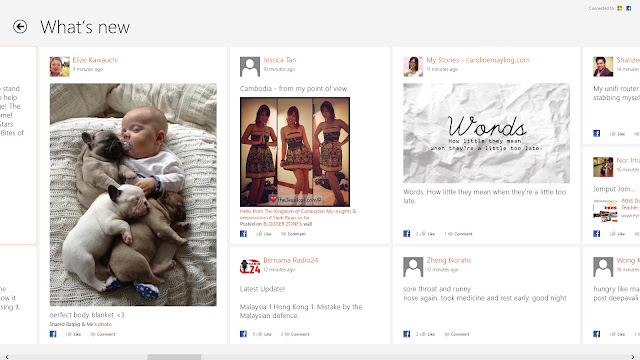This screenshot has width=640, height=360.
Task: Click Facebook icon under Shahzee's router post
Action: (x=596, y=133)
